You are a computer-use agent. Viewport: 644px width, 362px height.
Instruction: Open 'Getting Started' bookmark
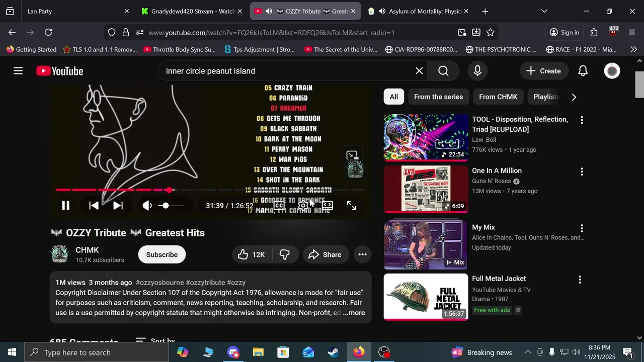[31, 49]
